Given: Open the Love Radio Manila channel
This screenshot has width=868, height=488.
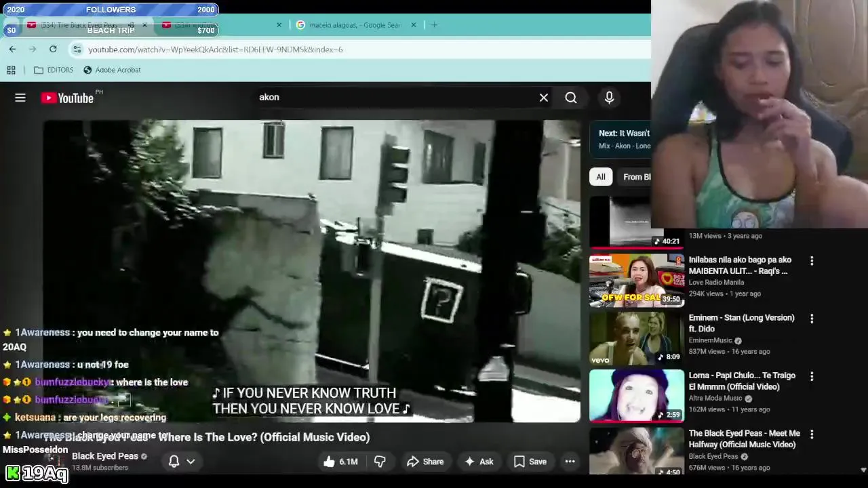Looking at the screenshot, I should (x=716, y=282).
